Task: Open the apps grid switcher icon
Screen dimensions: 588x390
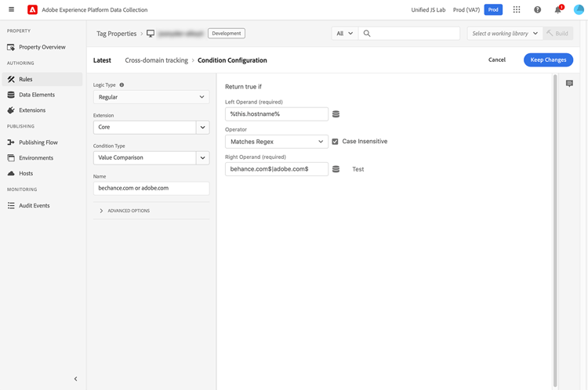Action: pyautogui.click(x=517, y=9)
